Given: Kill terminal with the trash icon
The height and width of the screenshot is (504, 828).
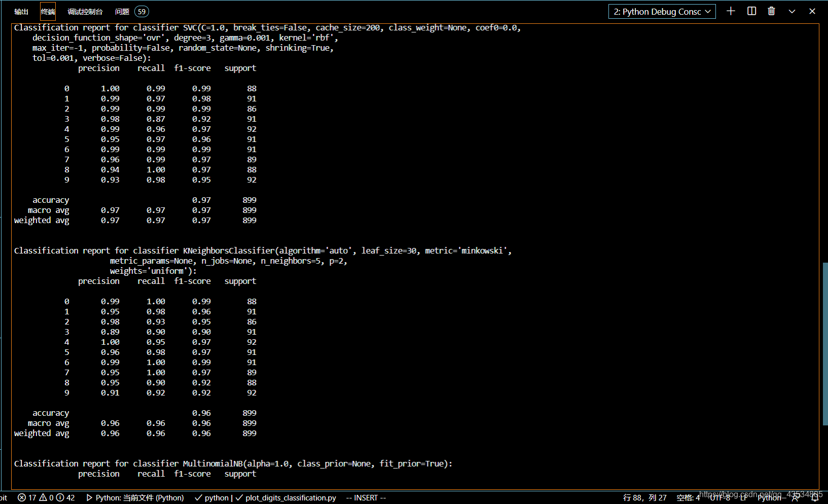Looking at the screenshot, I should [x=771, y=11].
